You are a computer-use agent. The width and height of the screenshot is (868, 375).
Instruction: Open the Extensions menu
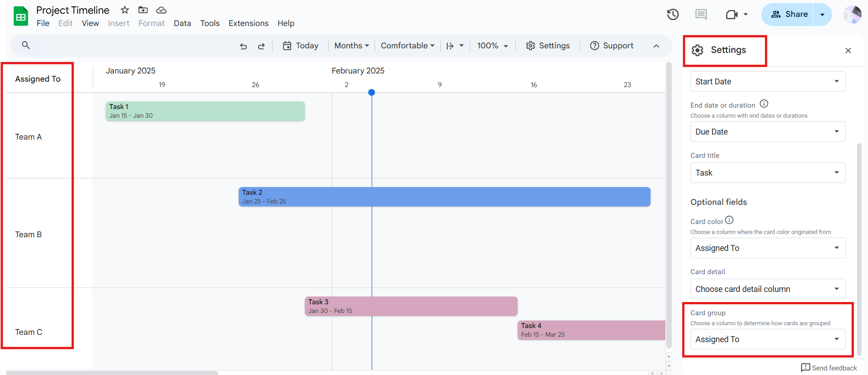tap(248, 23)
